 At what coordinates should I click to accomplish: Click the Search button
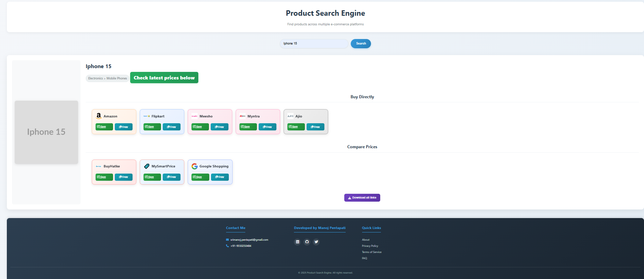tap(361, 43)
